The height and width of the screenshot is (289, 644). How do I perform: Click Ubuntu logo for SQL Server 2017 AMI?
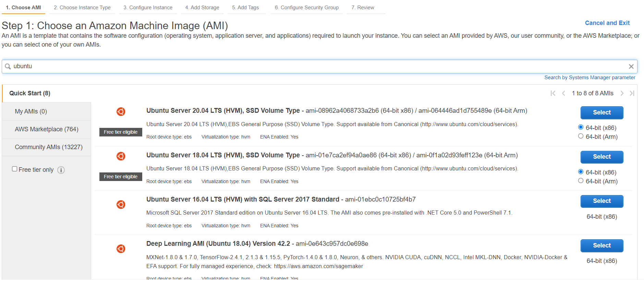pyautogui.click(x=121, y=204)
